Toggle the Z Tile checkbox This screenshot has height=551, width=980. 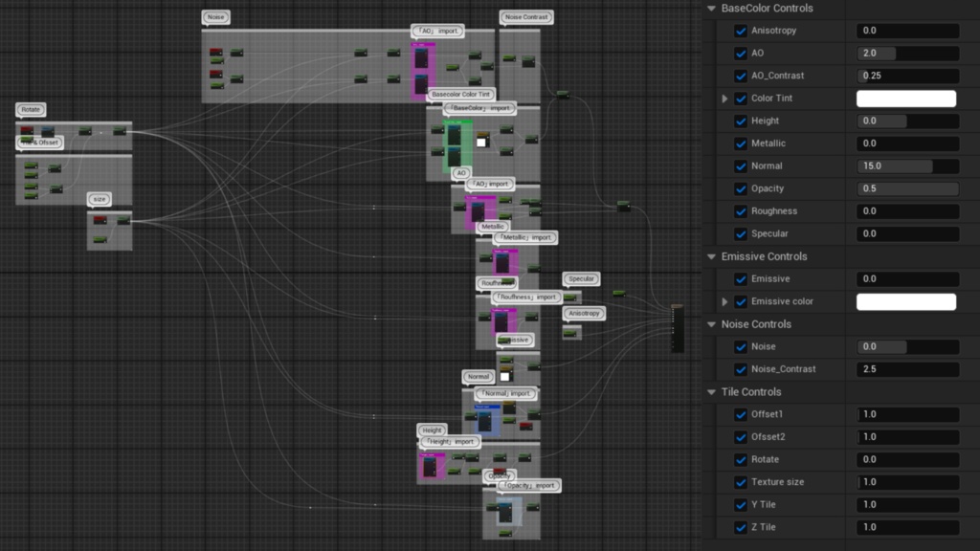point(741,527)
